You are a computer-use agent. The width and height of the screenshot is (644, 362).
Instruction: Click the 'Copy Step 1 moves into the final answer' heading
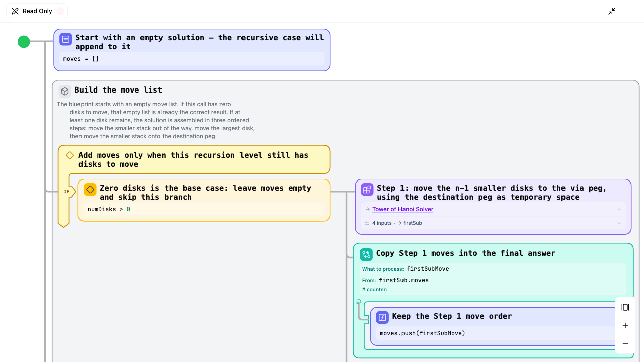click(466, 253)
